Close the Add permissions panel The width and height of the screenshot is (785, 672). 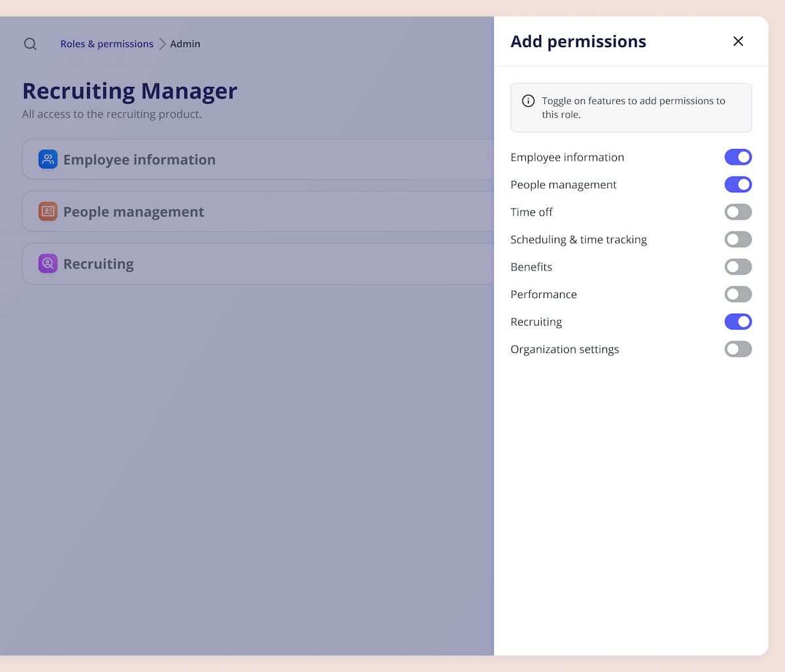(x=738, y=41)
